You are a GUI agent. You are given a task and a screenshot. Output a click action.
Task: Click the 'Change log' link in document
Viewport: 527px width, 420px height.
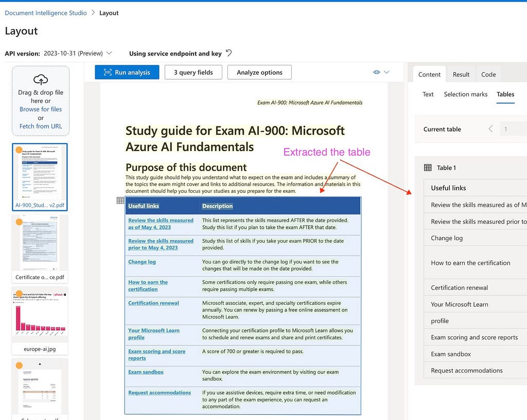point(142,262)
